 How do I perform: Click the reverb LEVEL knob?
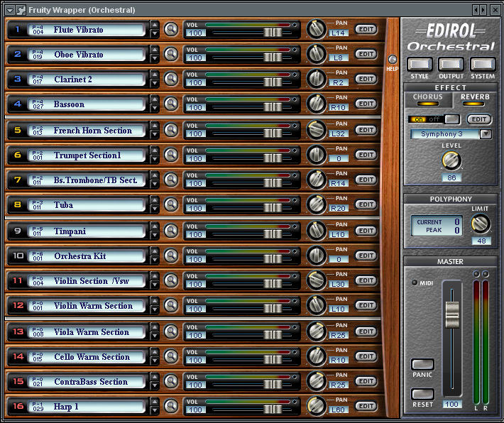tap(451, 160)
